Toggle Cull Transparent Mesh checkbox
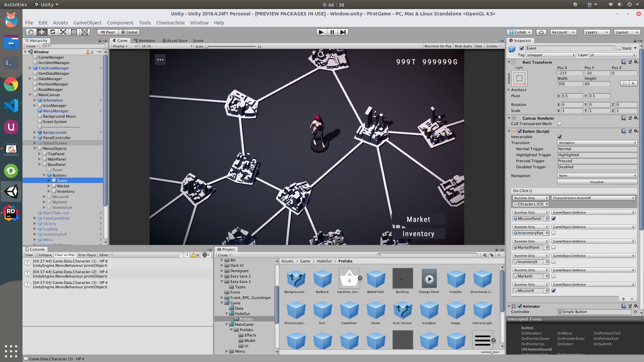The width and height of the screenshot is (644, 362). point(559,124)
